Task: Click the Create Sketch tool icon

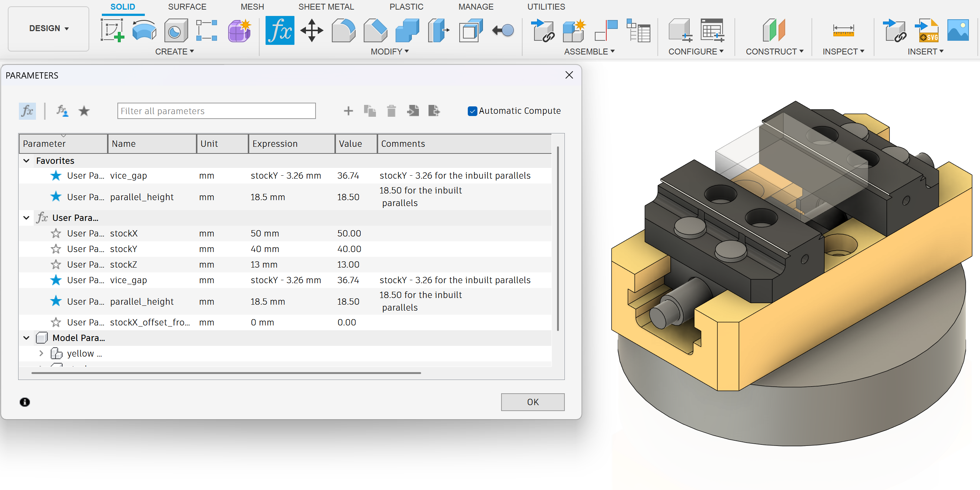Action: pyautogui.click(x=112, y=30)
